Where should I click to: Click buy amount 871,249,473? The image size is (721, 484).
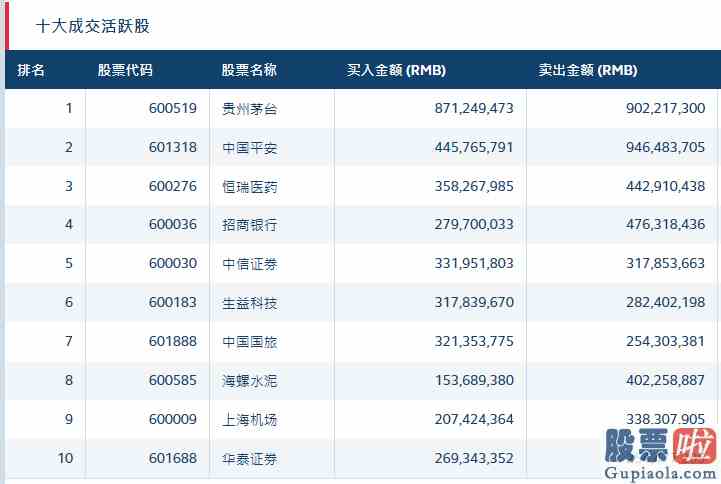click(x=474, y=108)
